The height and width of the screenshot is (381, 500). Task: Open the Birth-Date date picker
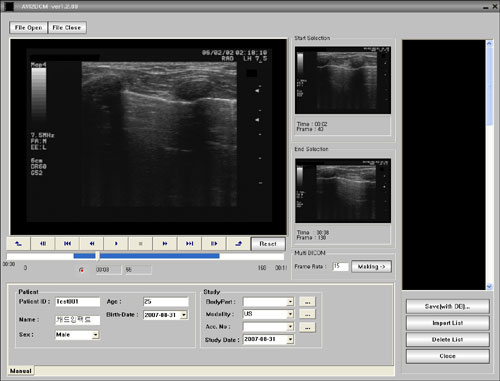click(184, 315)
